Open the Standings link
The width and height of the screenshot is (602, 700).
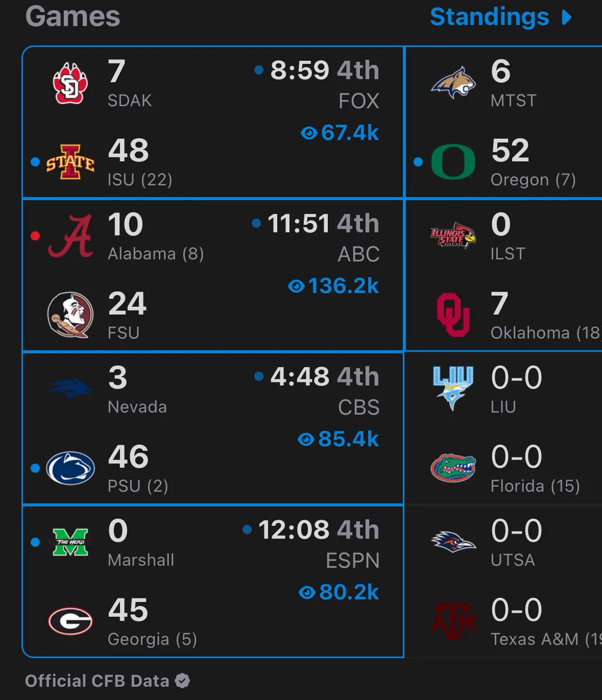pos(489,17)
